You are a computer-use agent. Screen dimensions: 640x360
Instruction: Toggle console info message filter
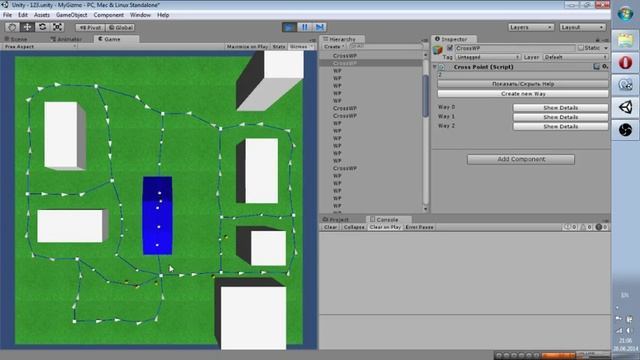(x=570, y=227)
